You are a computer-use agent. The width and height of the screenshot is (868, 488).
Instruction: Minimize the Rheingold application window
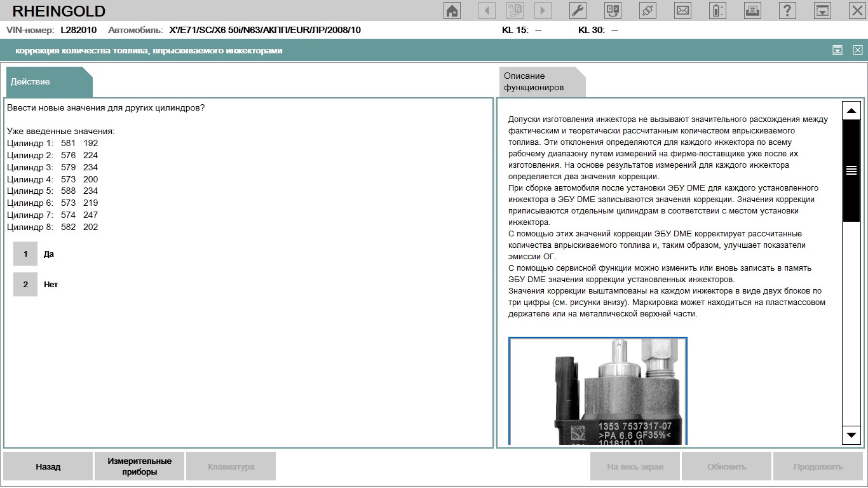[822, 10]
